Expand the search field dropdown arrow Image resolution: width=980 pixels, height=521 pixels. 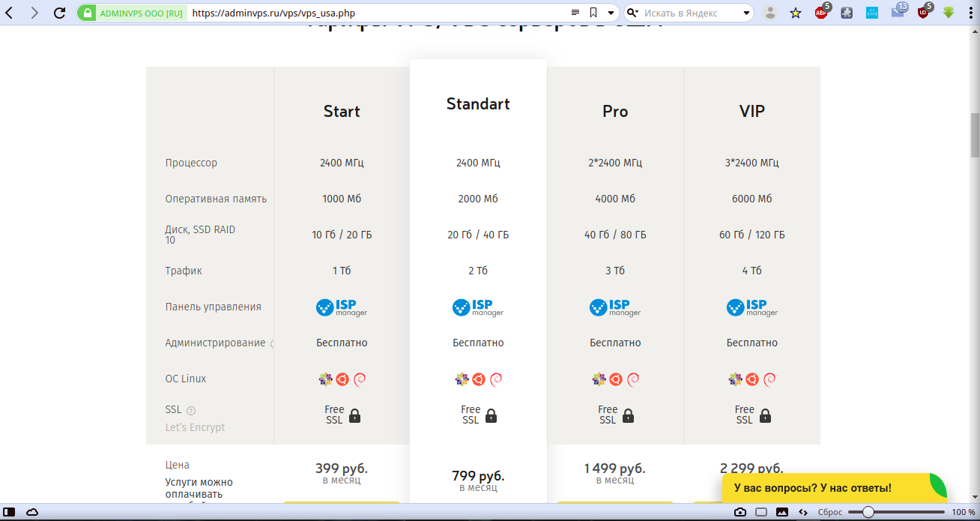(x=747, y=13)
